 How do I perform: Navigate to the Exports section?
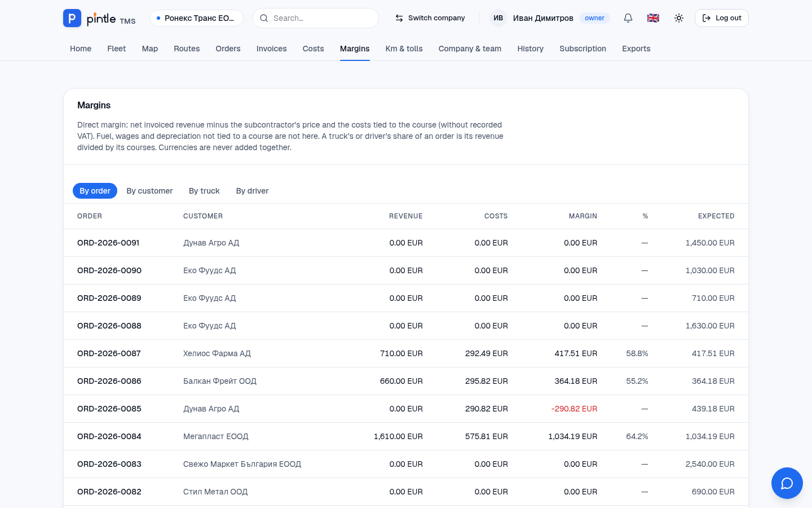(636, 49)
